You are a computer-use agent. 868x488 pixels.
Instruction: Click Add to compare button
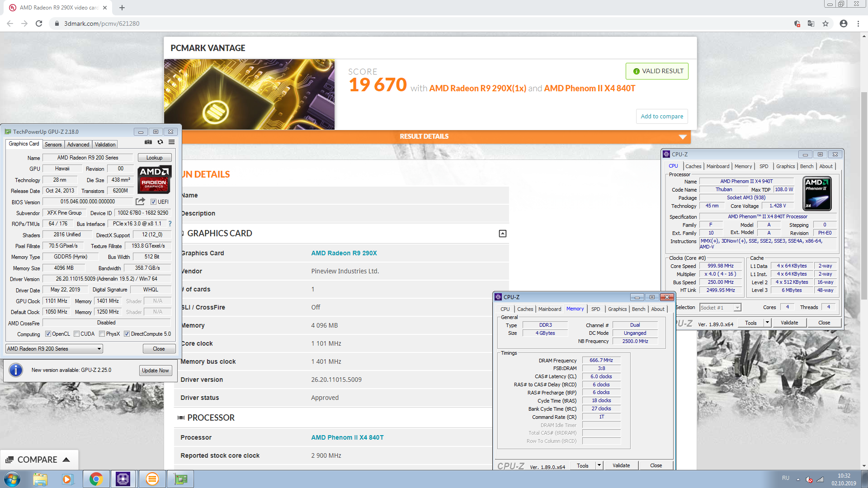coord(662,116)
